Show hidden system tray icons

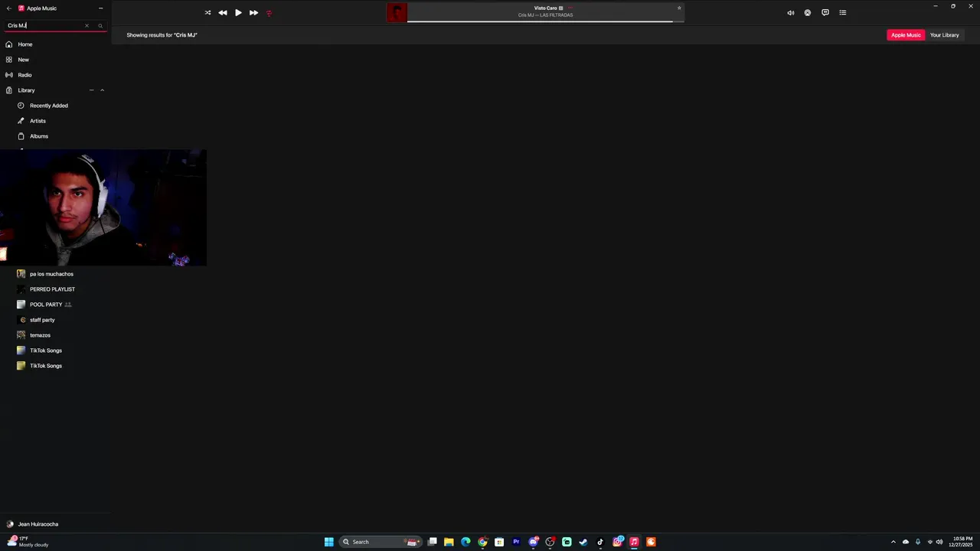click(893, 542)
